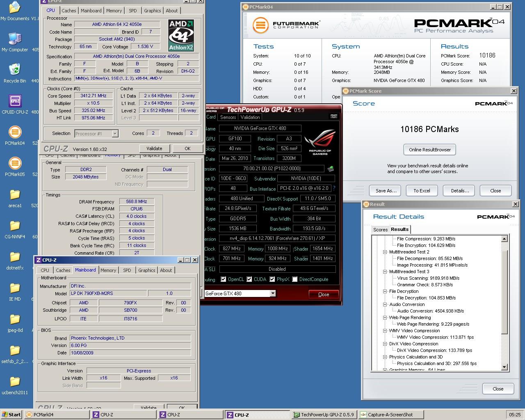Screen dimensions: 525x420
Task: Toggle DirectCompute checkbox in GPU-Z
Action: [295, 279]
